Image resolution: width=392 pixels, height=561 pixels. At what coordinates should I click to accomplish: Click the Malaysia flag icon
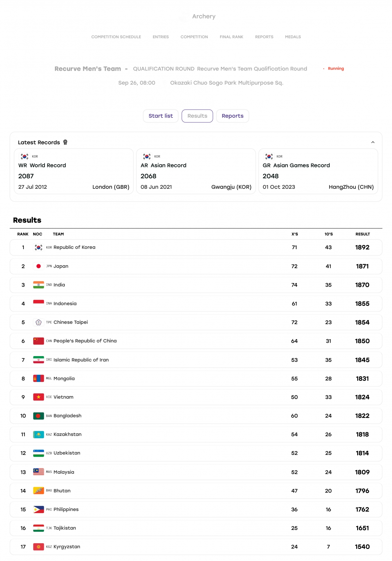[39, 472]
